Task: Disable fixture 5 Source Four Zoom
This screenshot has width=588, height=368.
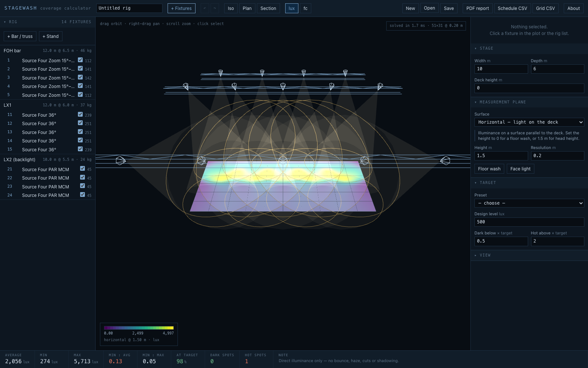Action: [80, 95]
